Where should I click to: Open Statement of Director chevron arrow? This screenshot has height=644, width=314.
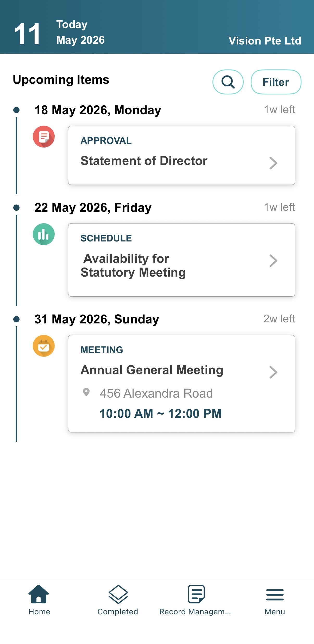[x=273, y=163]
